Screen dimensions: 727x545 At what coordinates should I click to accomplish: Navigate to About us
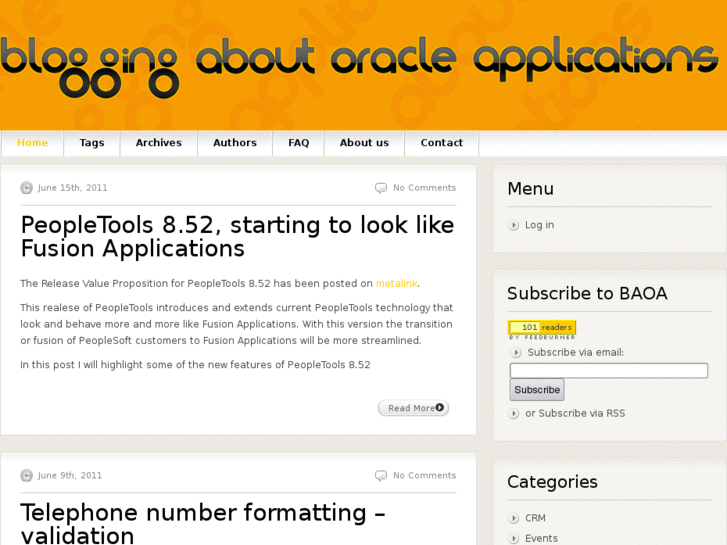click(x=364, y=143)
